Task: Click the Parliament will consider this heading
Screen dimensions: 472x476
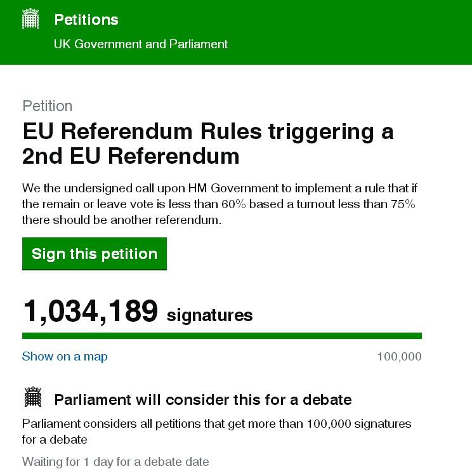Action: pyautogui.click(x=203, y=400)
